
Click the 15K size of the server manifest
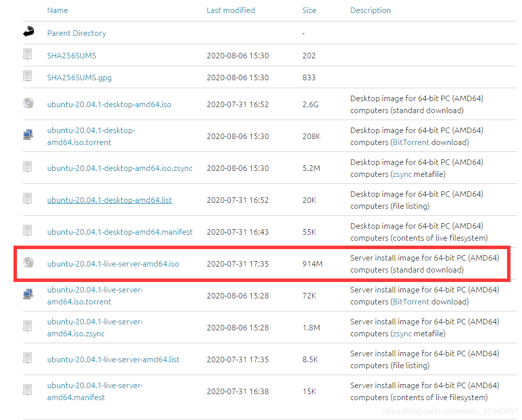[309, 392]
